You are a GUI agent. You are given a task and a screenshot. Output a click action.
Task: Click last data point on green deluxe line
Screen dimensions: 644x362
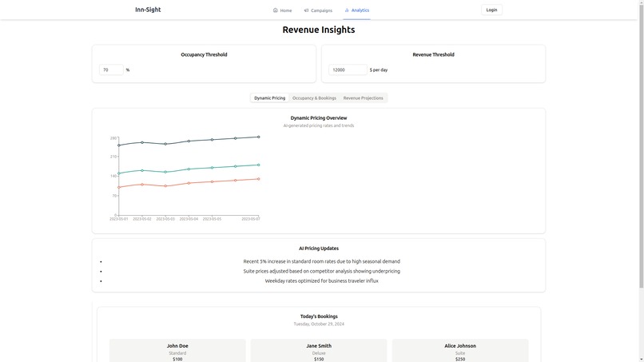pos(258,165)
